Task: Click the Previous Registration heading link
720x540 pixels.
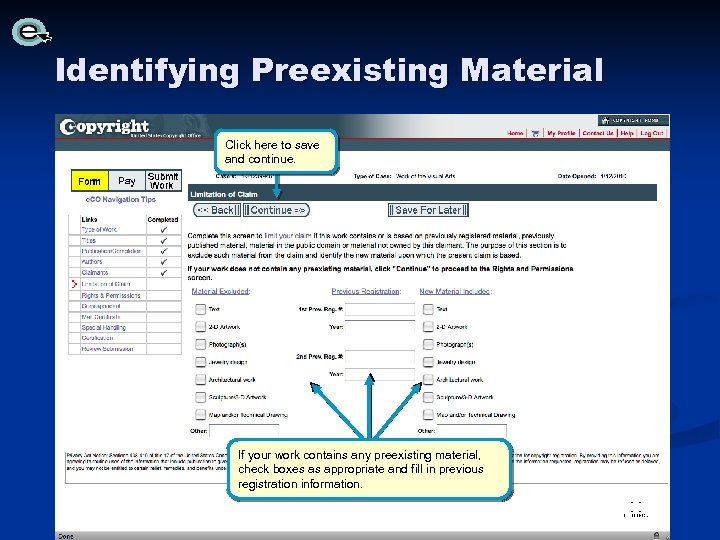Action: (366, 291)
